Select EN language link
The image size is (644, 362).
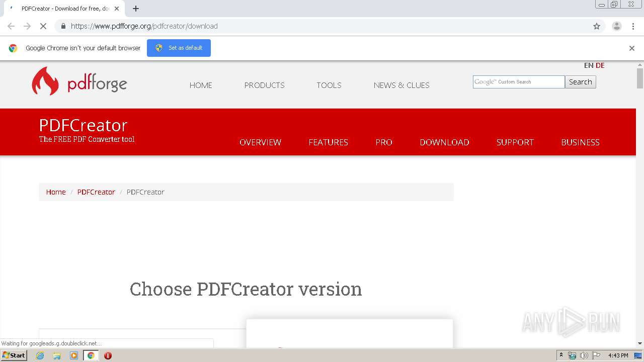click(589, 65)
